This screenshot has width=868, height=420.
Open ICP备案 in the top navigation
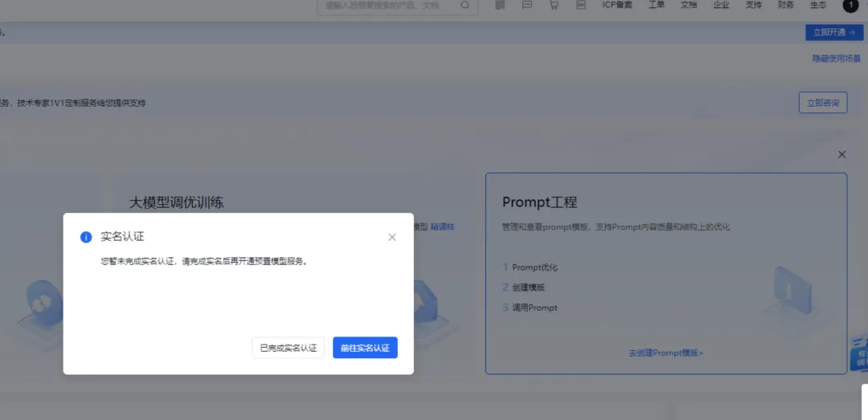[617, 5]
